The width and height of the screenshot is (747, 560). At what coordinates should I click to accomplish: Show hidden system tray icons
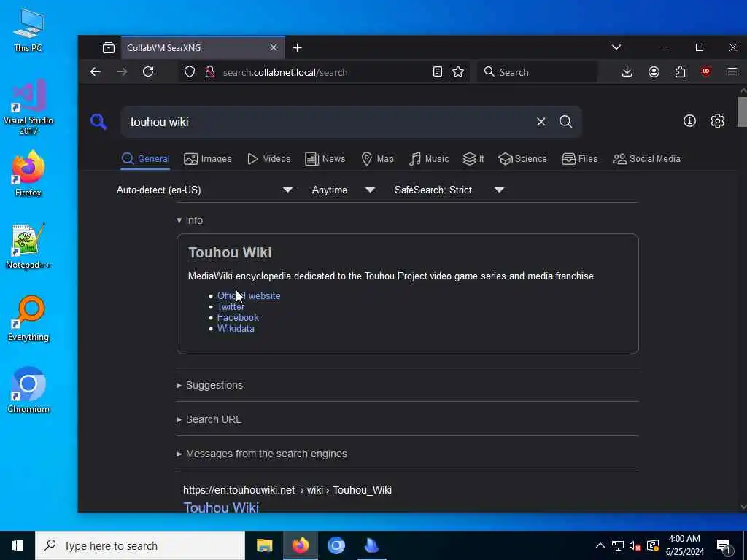(600, 545)
